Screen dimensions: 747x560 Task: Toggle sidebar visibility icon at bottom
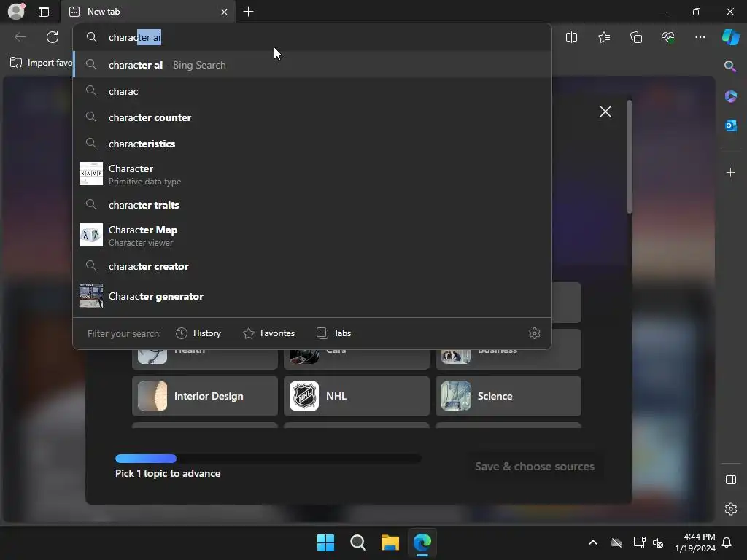[x=730, y=480]
